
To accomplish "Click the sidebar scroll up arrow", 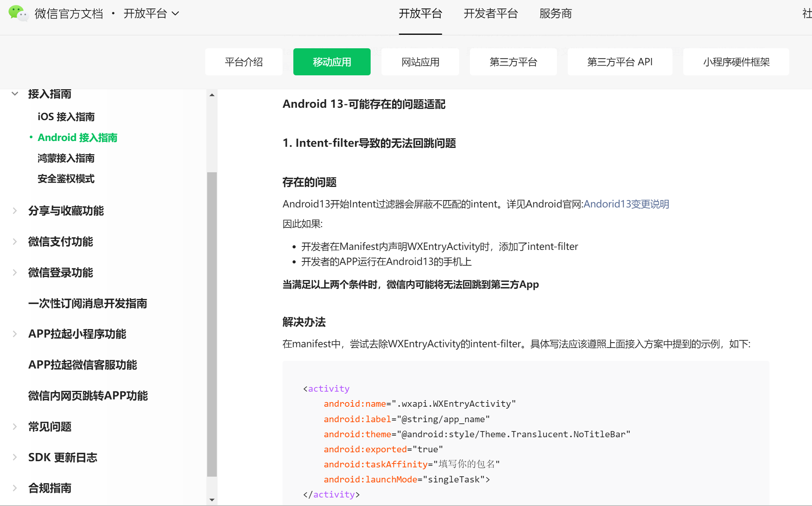I will [212, 95].
